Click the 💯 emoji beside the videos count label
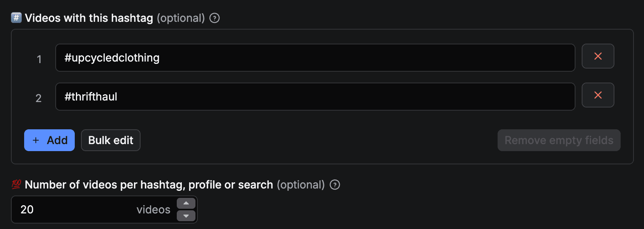 click(16, 185)
